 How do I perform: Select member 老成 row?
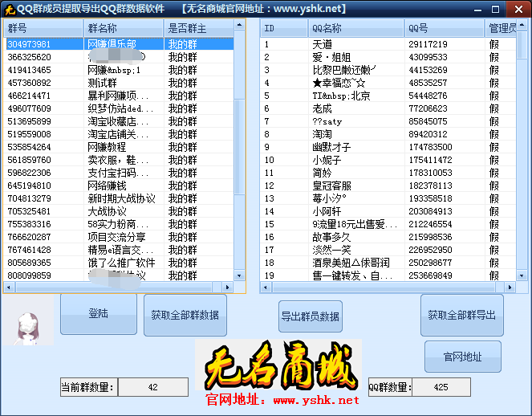(388, 108)
